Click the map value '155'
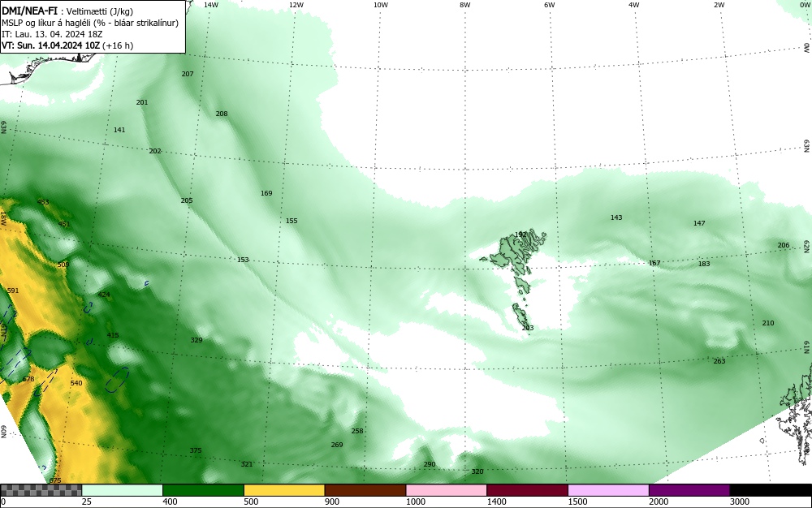 [292, 221]
